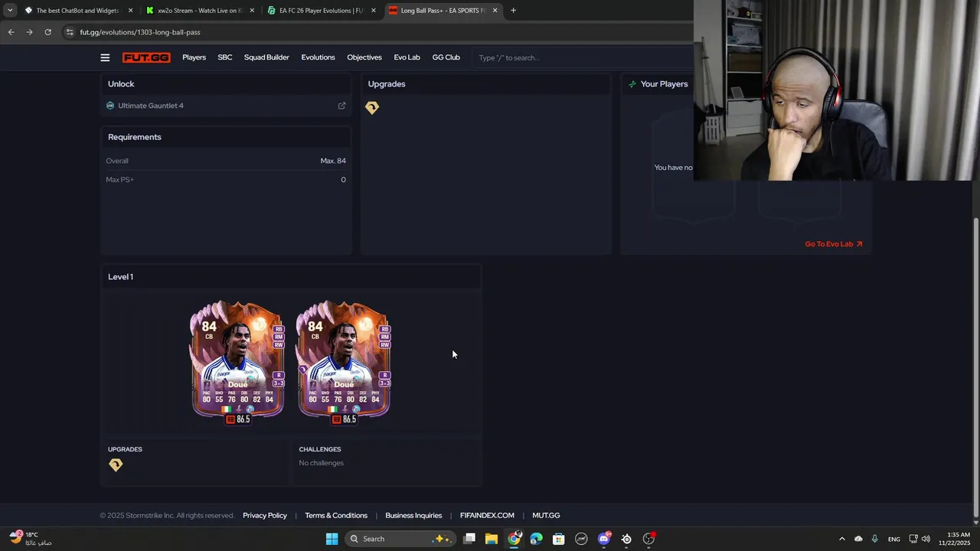Click the Ultimate Gauntlet 4 objective icon
This screenshot has width=980, height=551.
point(110,106)
